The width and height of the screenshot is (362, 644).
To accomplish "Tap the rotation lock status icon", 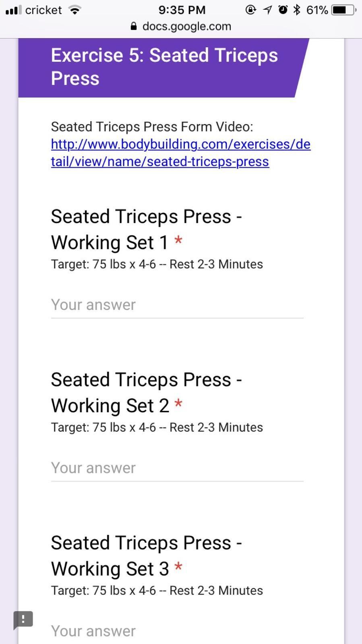I will (251, 10).
